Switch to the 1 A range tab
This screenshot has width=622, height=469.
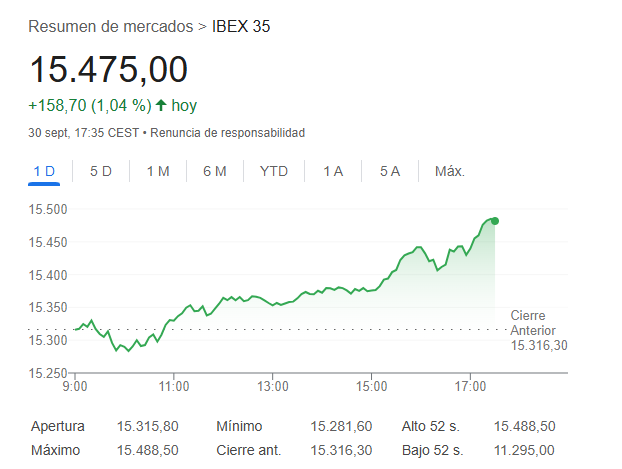point(333,171)
